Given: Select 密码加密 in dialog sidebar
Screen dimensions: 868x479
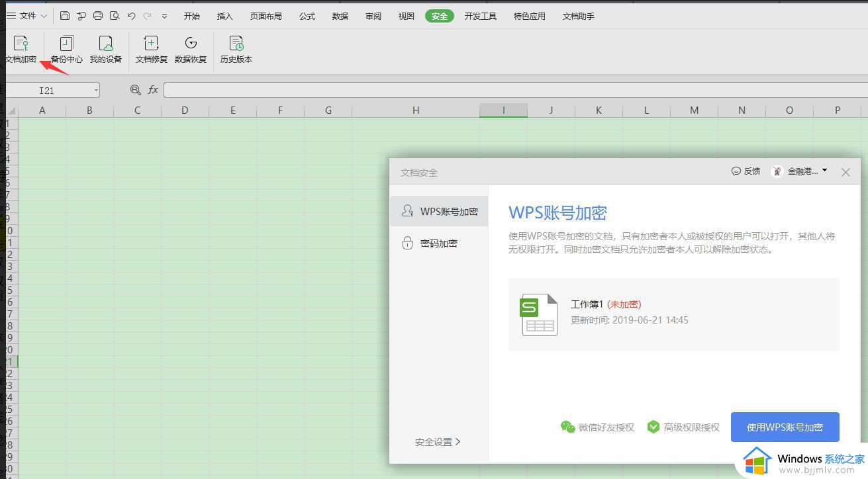Looking at the screenshot, I should tap(439, 243).
